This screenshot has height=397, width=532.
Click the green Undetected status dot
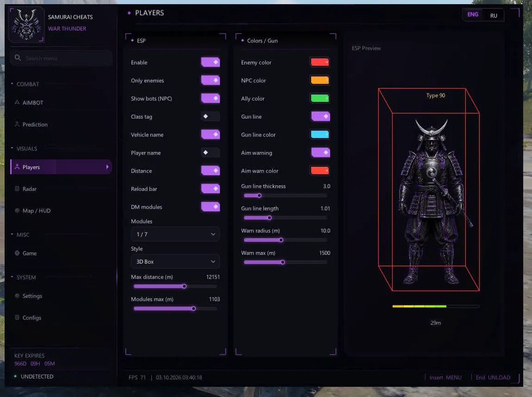click(x=15, y=376)
